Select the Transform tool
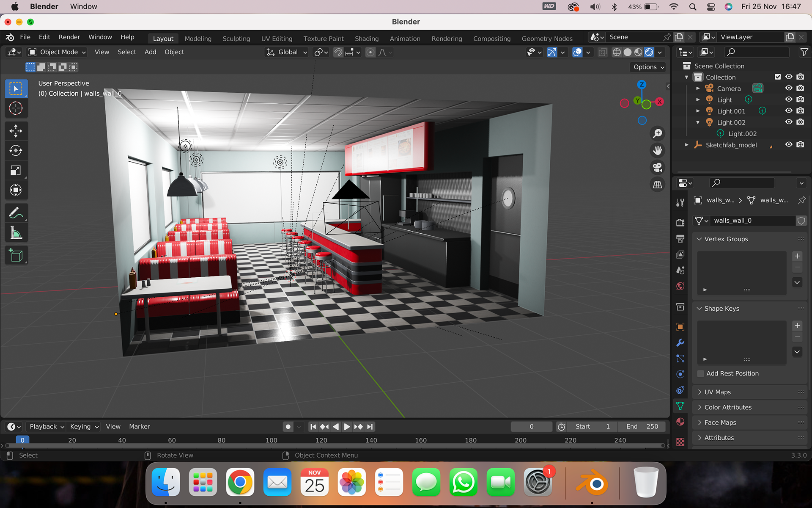Image resolution: width=812 pixels, height=508 pixels. coord(16,190)
